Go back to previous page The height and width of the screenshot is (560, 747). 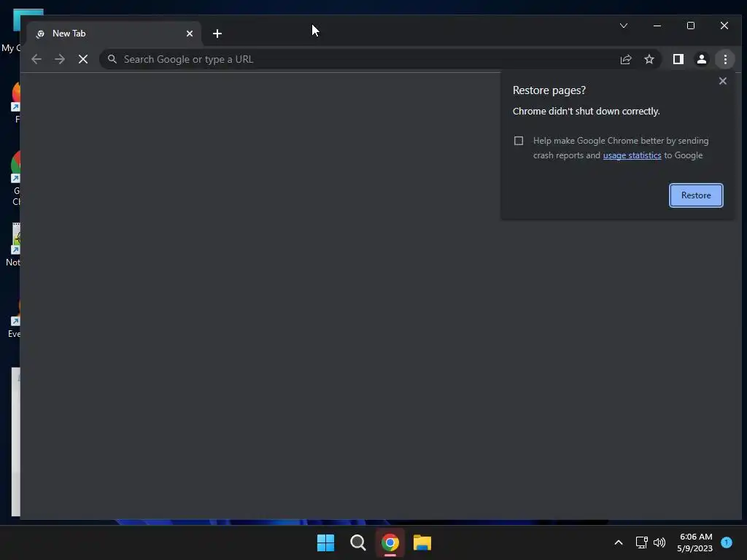[x=36, y=60]
